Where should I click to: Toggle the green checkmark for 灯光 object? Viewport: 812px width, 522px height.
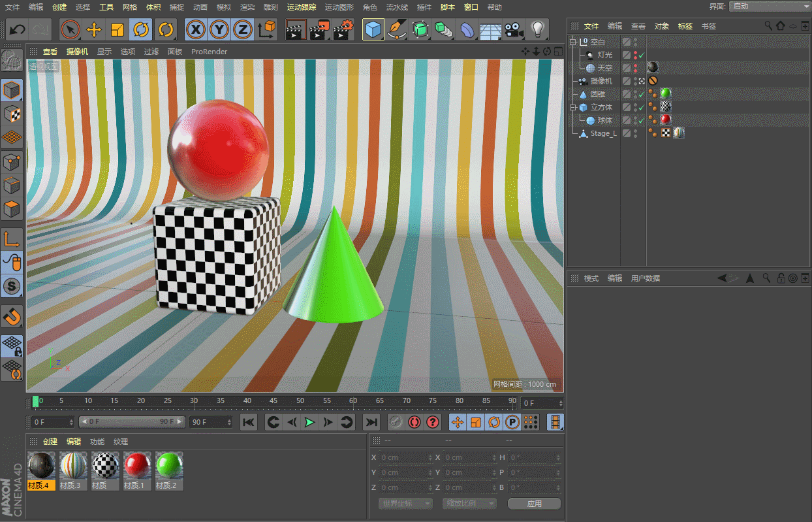pos(642,56)
